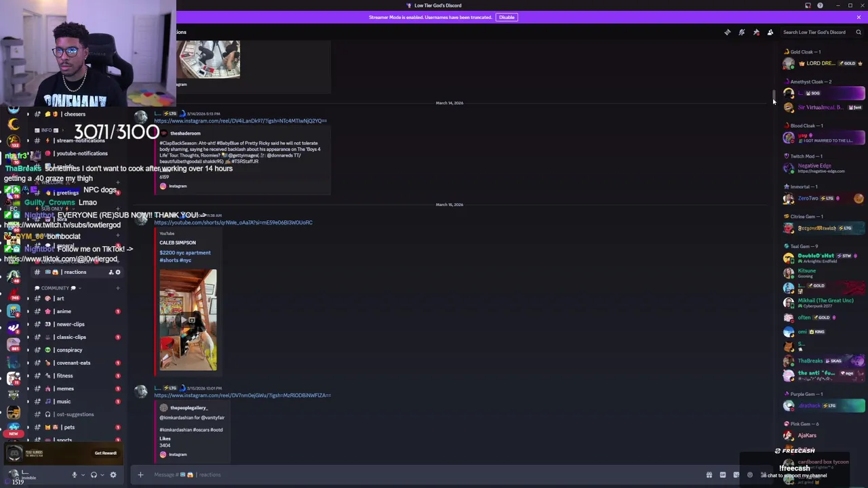868x488 pixels.
Task: Open the kimkardashian Instagram reel link
Action: 242,395
